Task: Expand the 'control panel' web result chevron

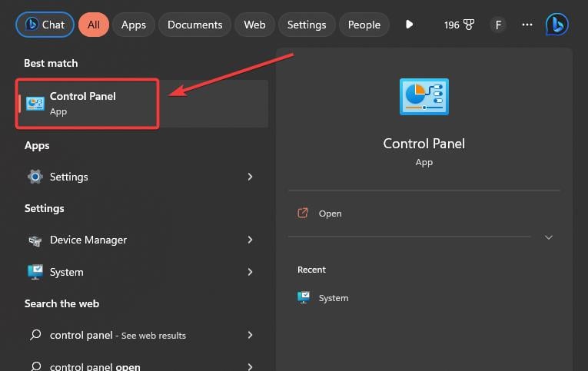Action: 250,335
